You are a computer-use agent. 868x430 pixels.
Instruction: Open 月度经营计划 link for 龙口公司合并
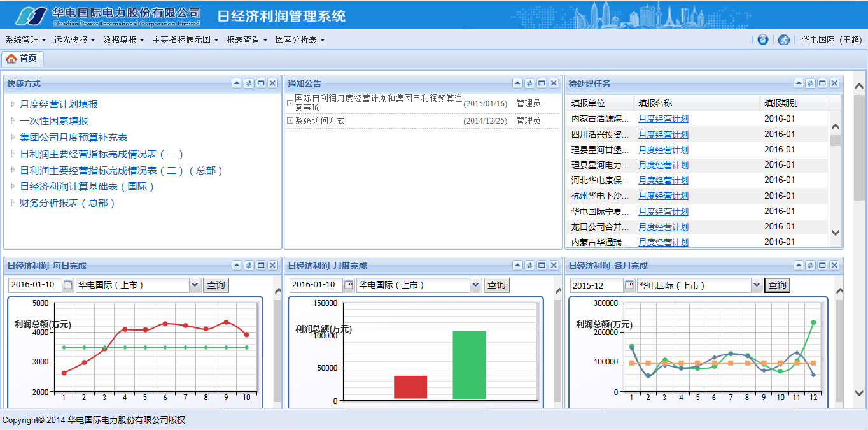(663, 227)
